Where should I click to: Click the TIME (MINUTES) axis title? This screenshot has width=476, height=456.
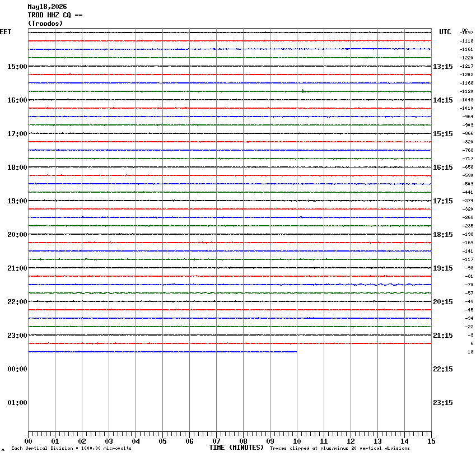(236, 448)
